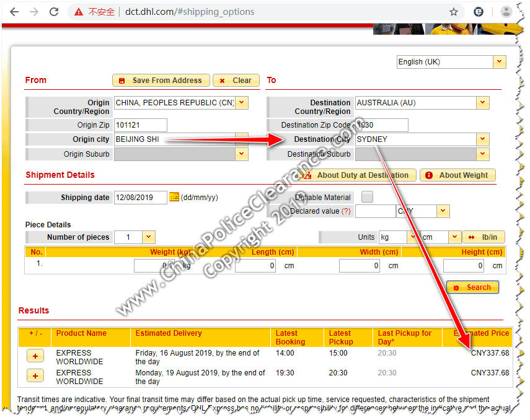The height and width of the screenshot is (420, 530).
Task: Edit the Origin Zip field
Action: click(x=141, y=125)
